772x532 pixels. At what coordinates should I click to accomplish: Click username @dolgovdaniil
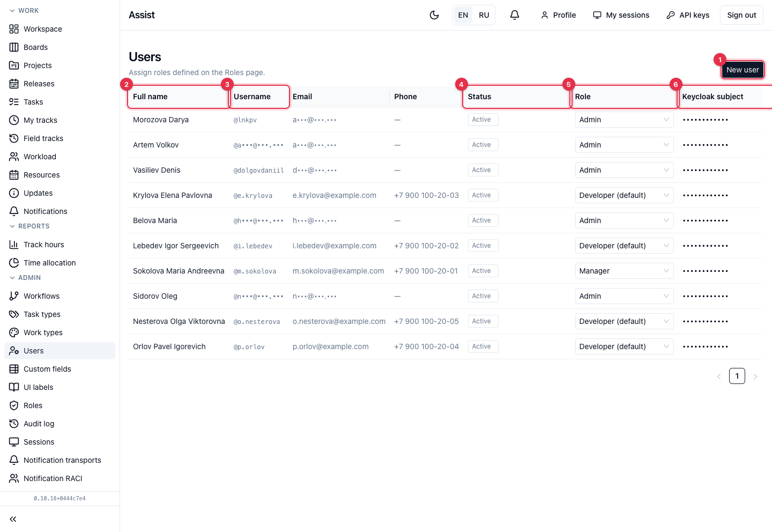pyautogui.click(x=259, y=171)
